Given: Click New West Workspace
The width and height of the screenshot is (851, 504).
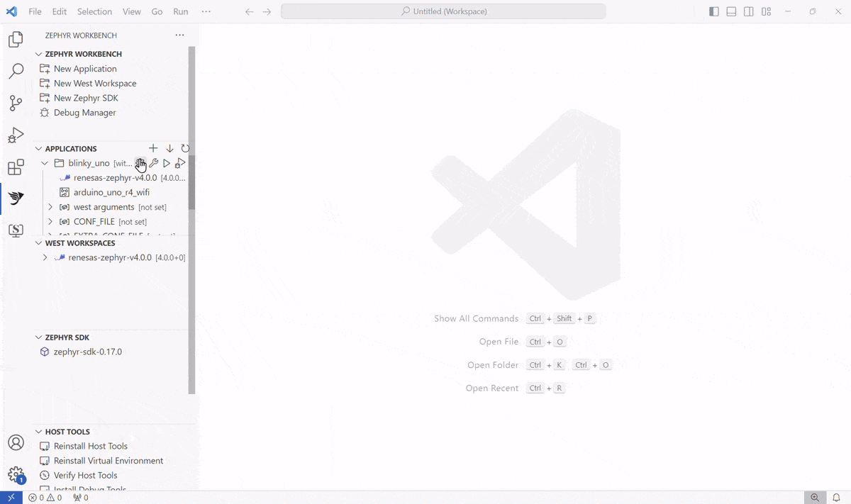Looking at the screenshot, I should point(95,83).
